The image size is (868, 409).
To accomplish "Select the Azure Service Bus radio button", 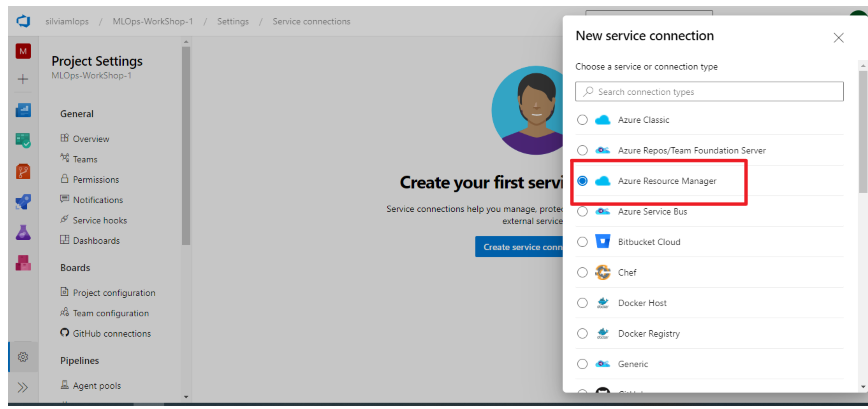I will point(582,211).
